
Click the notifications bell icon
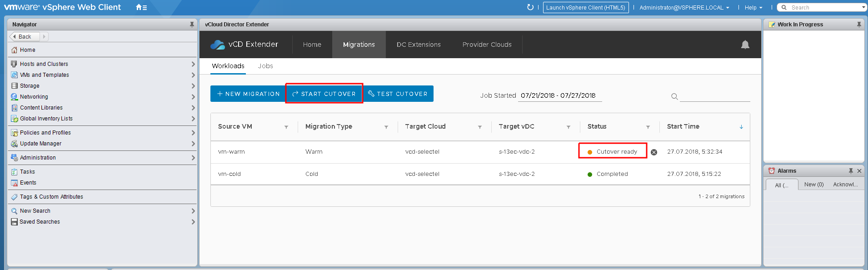pyautogui.click(x=745, y=45)
